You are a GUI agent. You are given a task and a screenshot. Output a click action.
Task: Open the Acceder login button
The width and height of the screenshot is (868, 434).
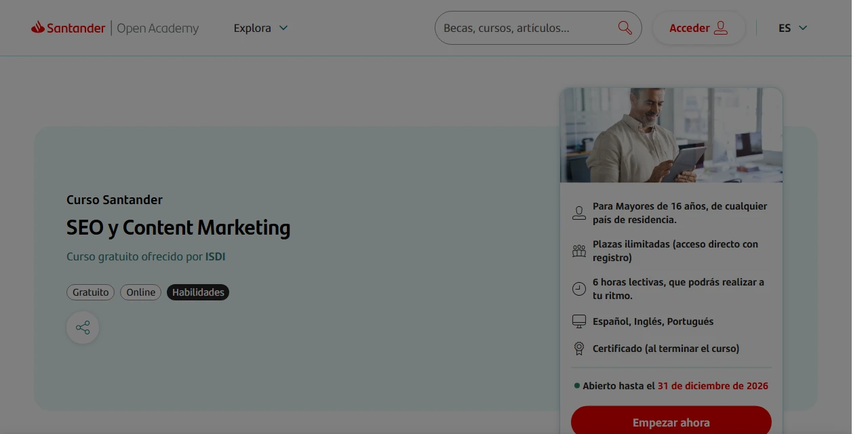[698, 28]
